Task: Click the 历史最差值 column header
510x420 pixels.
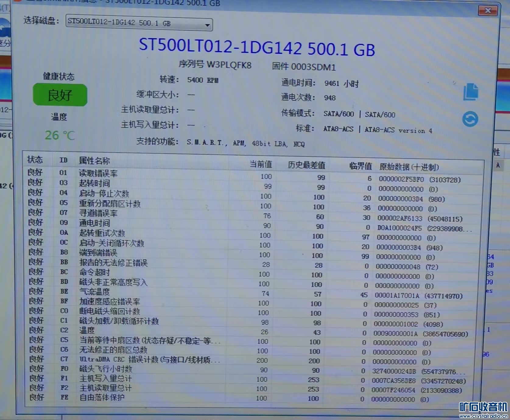Action: click(x=306, y=165)
